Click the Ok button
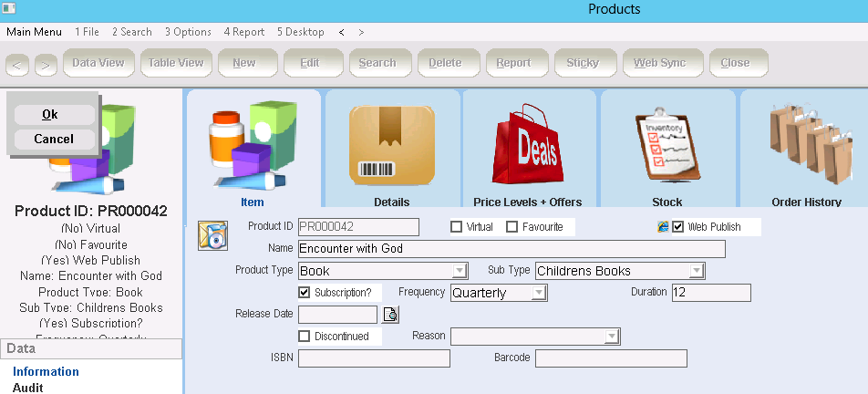 pos(55,115)
